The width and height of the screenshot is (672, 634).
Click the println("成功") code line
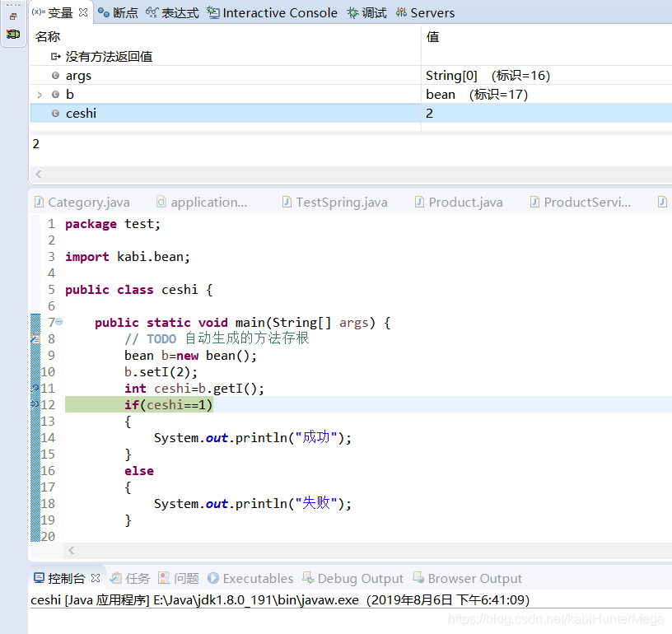click(253, 438)
